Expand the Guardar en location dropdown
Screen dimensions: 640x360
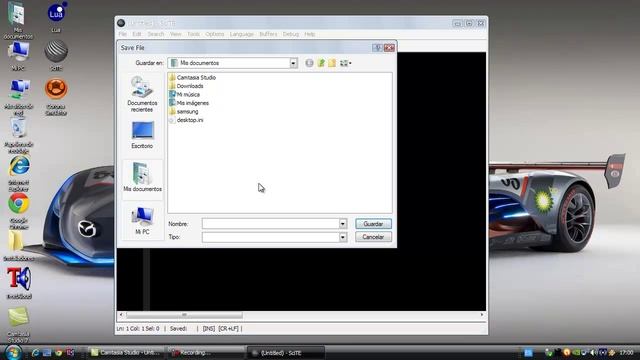293,63
